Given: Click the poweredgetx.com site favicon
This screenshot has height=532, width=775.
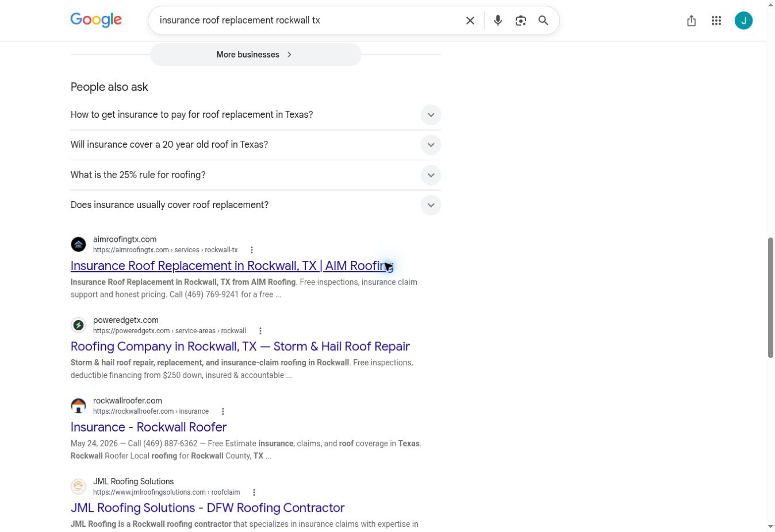Looking at the screenshot, I should pos(78,325).
